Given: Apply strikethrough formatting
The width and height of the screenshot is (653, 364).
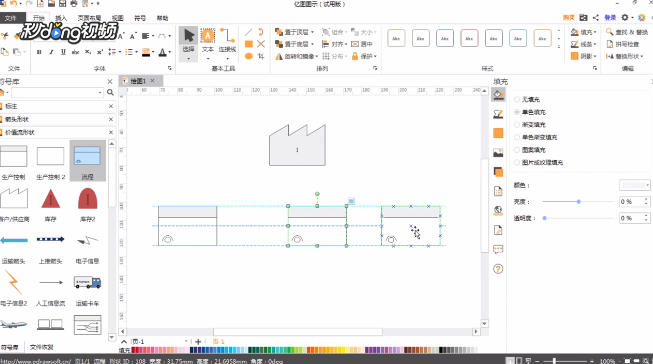Looking at the screenshot, I should pyautogui.click(x=75, y=52).
